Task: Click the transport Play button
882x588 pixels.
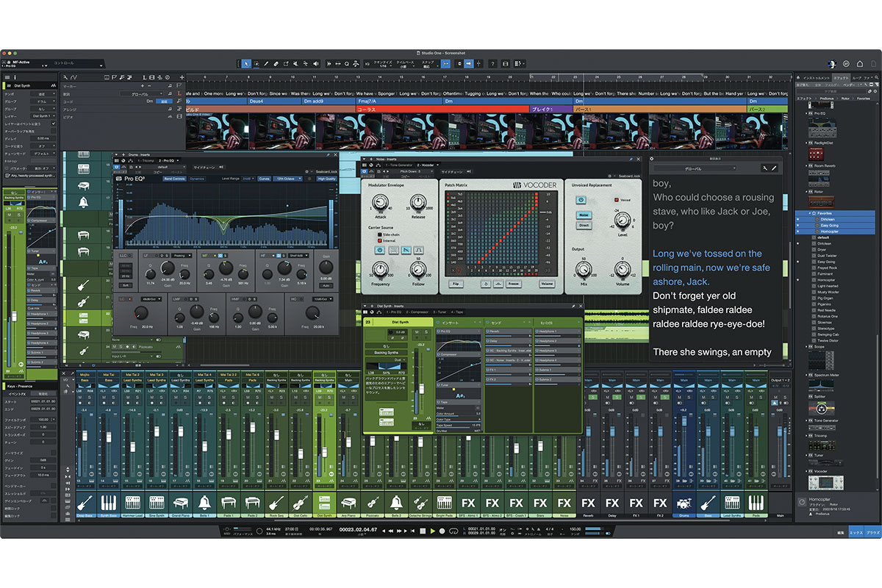Action: pyautogui.click(x=432, y=531)
